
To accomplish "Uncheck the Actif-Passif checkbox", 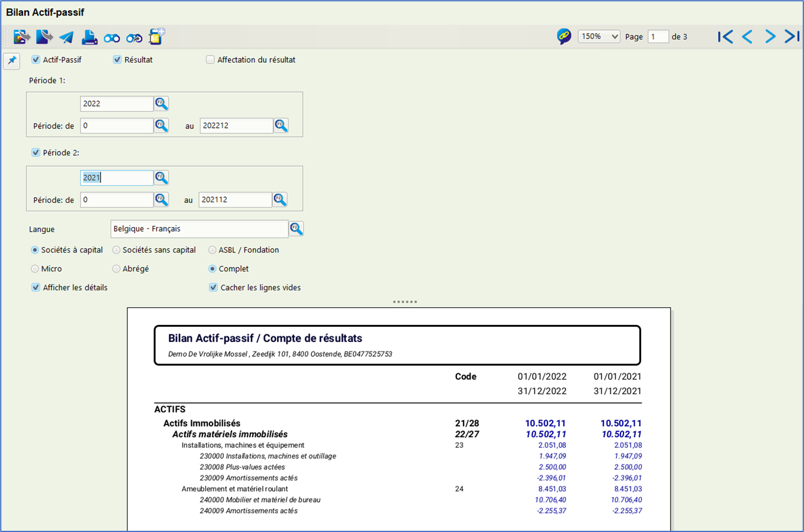I will 36,60.
